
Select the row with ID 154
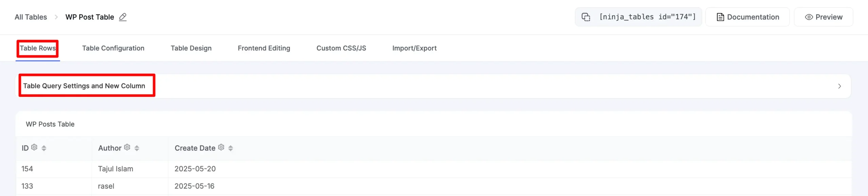(434, 169)
